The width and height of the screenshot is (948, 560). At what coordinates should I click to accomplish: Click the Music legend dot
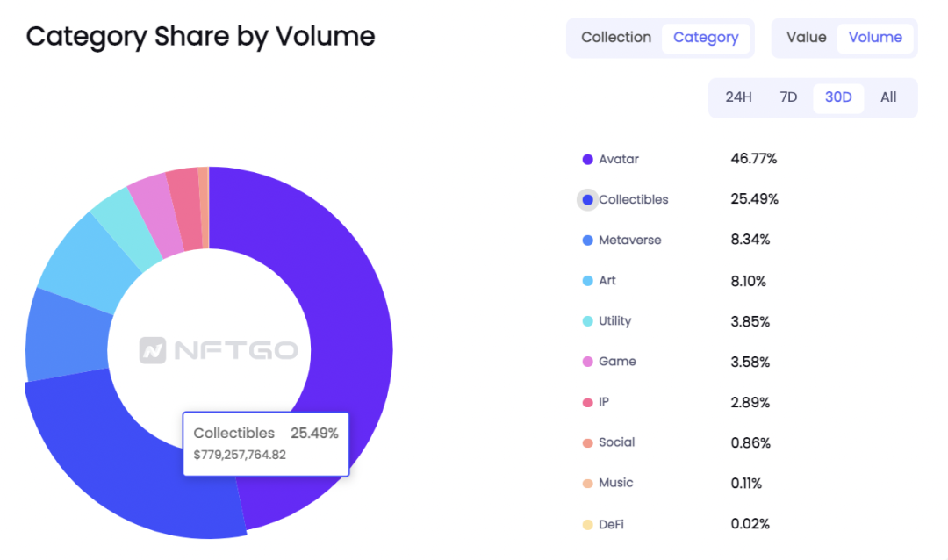tap(587, 484)
